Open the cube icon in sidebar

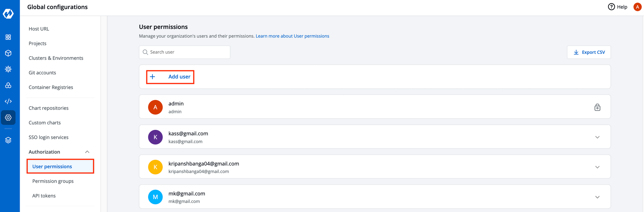[x=8, y=53]
